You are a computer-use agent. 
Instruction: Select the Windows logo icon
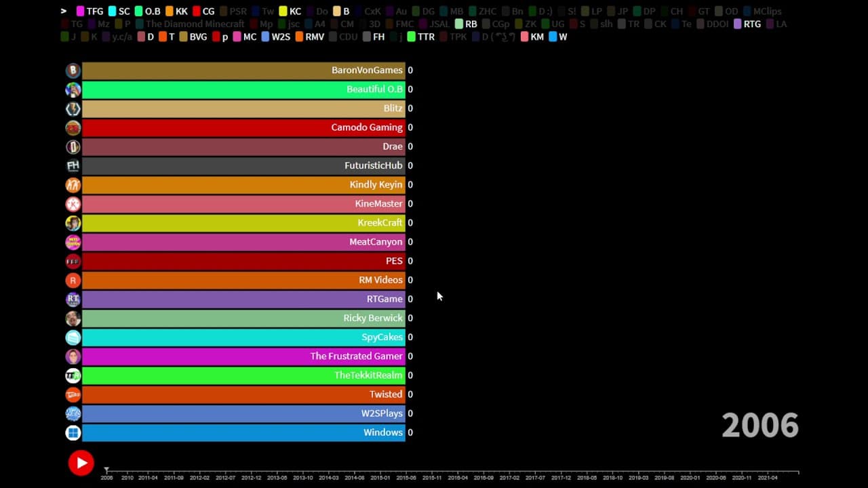pos(73,432)
